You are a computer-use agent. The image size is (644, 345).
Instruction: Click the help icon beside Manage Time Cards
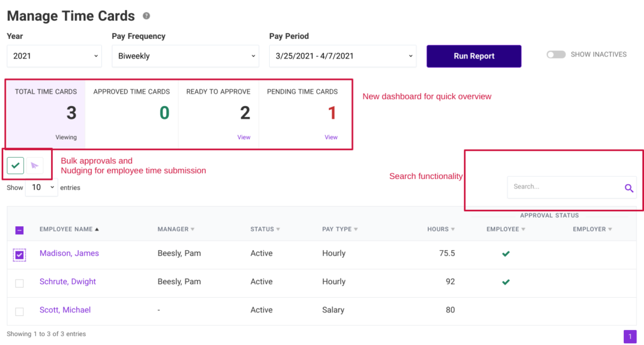[x=147, y=16]
